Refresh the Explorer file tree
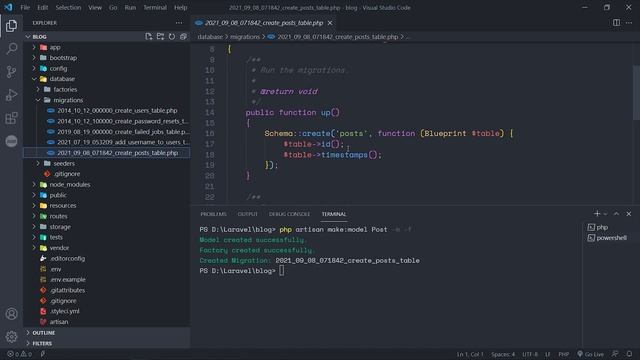The height and width of the screenshot is (360, 640). tap(172, 36)
